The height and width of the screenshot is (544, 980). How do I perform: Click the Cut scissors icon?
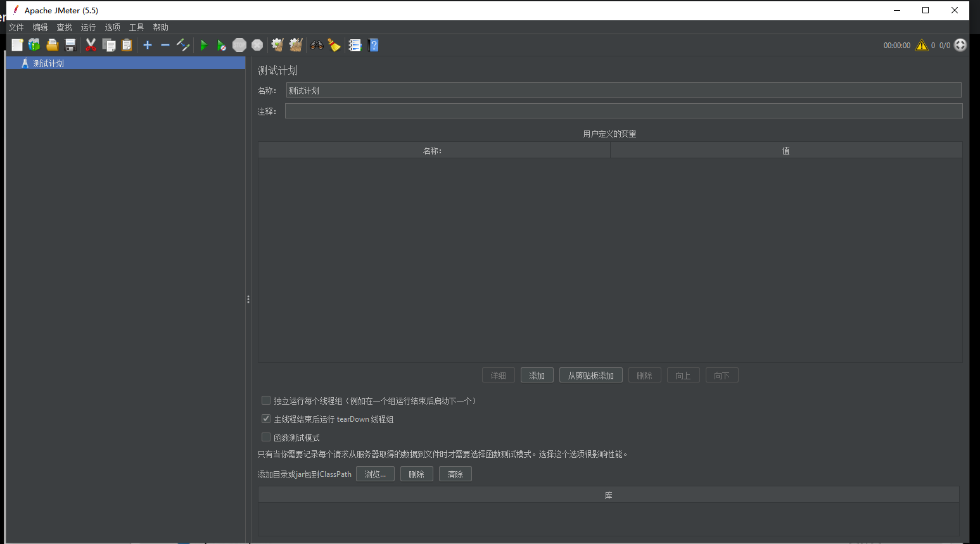[x=91, y=45]
